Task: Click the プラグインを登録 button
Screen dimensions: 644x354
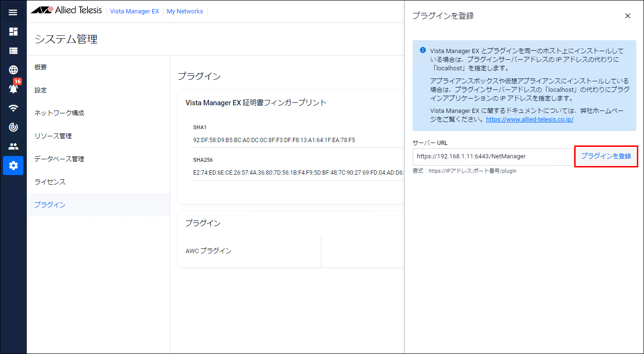Action: (x=606, y=156)
